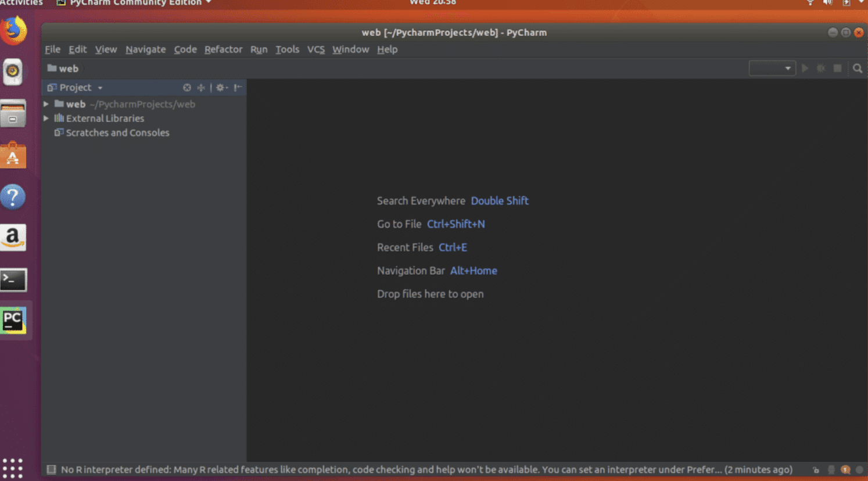Click the Ctrl+Shift+N shortcut text
868x481 pixels.
click(x=456, y=224)
